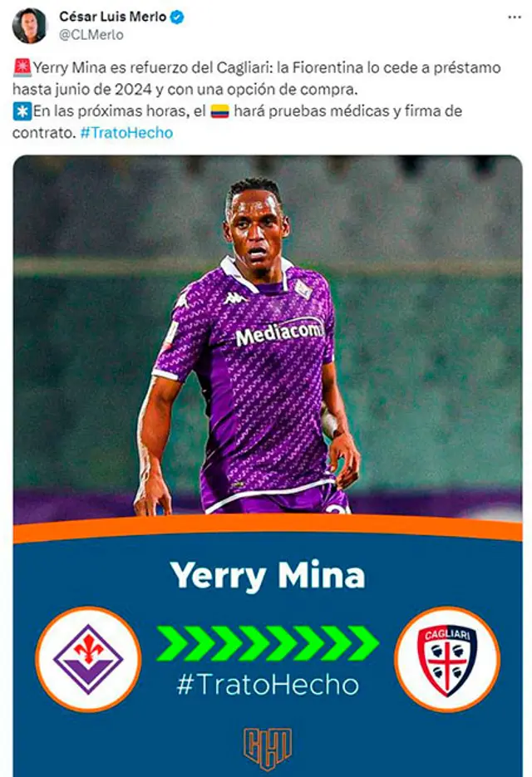Image resolution: width=532 pixels, height=777 pixels.
Task: Click the CLM monogram logo
Action: 268,749
